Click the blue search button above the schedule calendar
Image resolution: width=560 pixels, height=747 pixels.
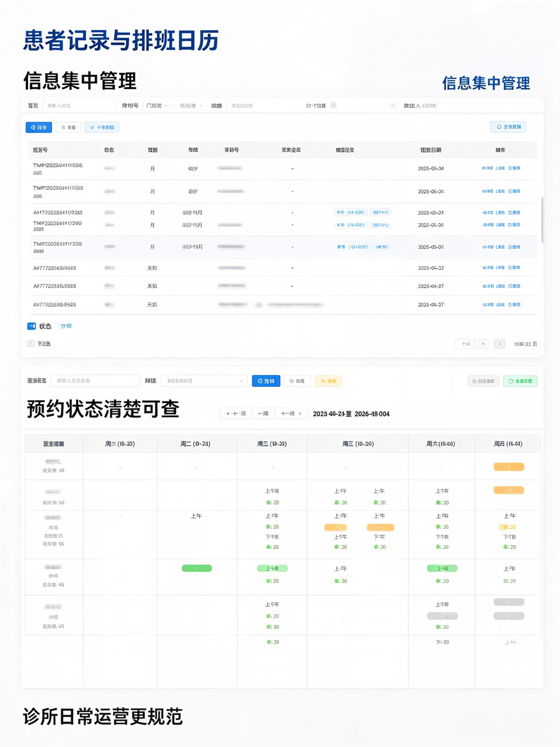point(266,381)
